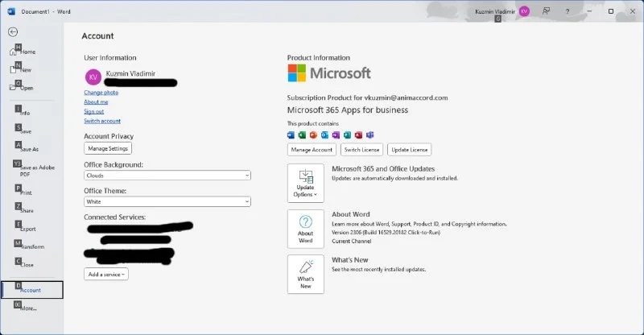
Task: Expand the Office Background dropdown
Action: pos(167,175)
